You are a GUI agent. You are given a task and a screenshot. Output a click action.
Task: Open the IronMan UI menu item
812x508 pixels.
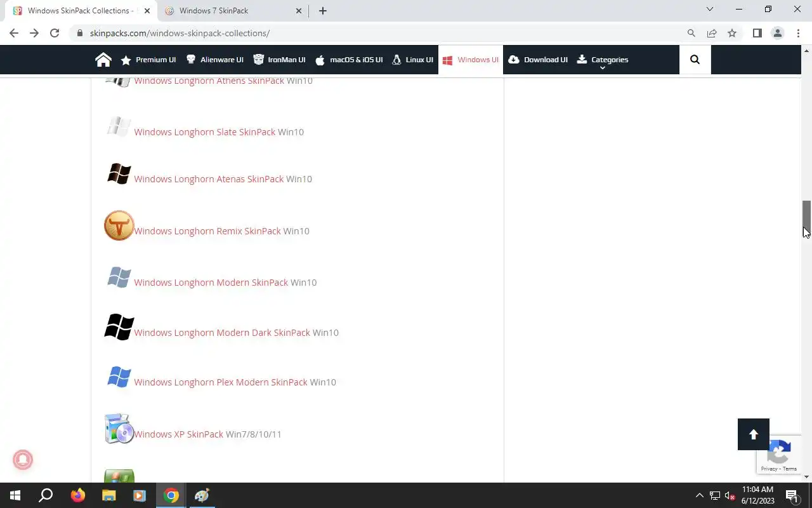click(x=279, y=60)
